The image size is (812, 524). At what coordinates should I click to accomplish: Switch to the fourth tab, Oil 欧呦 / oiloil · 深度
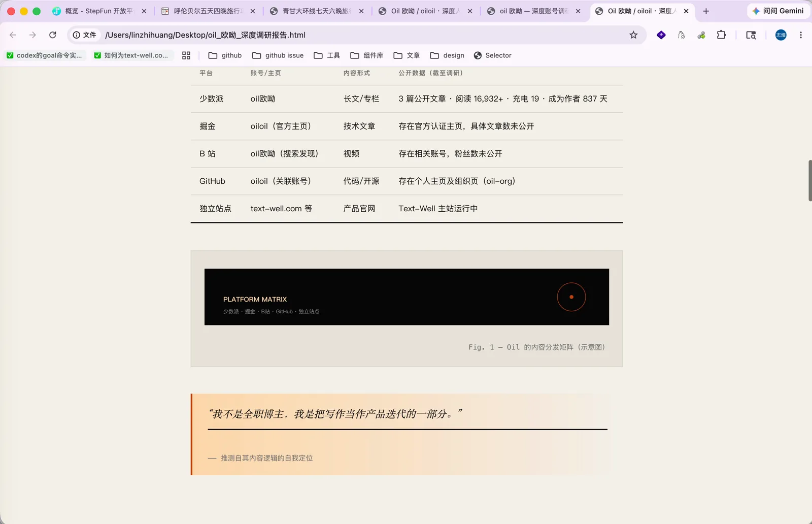click(x=425, y=11)
